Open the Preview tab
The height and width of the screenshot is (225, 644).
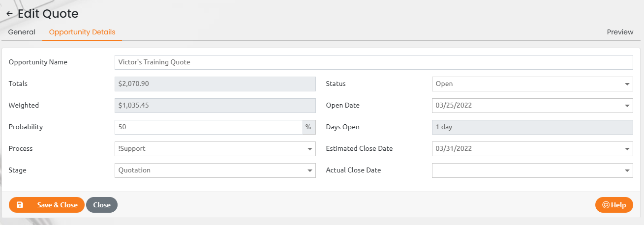click(620, 32)
